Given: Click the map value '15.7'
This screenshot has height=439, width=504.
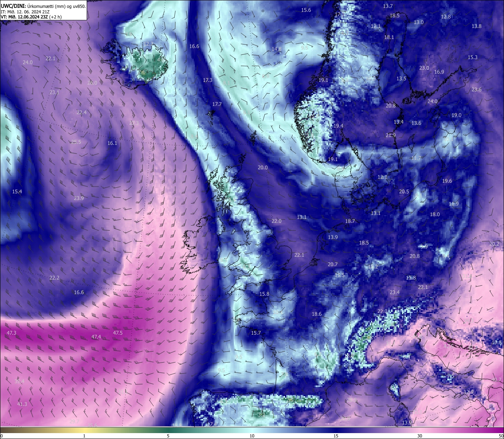Looking at the screenshot, I should [x=256, y=333].
